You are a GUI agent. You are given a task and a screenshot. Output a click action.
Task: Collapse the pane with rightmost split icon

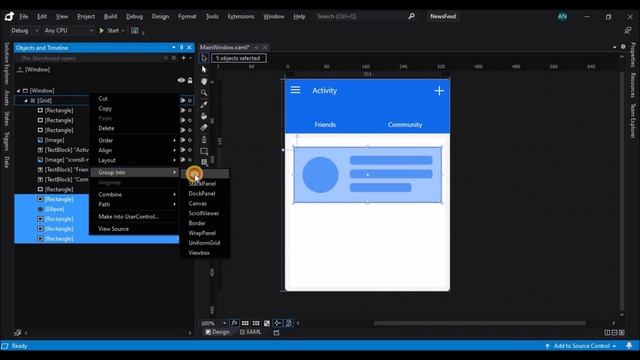tap(622, 333)
